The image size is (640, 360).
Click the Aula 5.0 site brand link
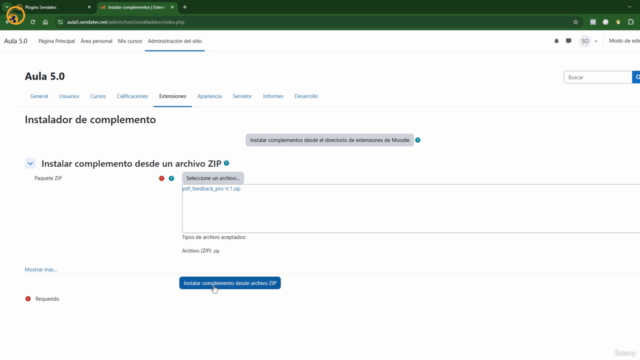(16, 41)
